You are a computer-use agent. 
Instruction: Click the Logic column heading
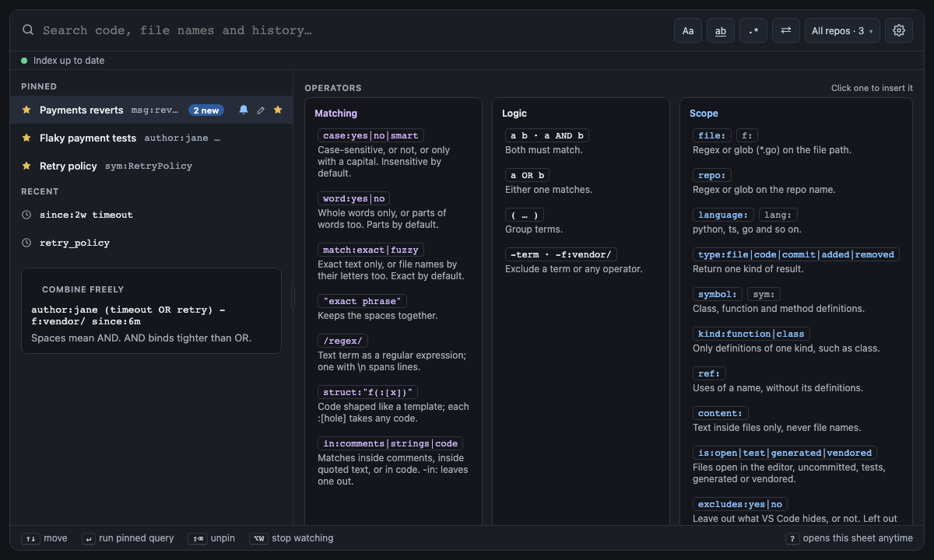click(514, 114)
